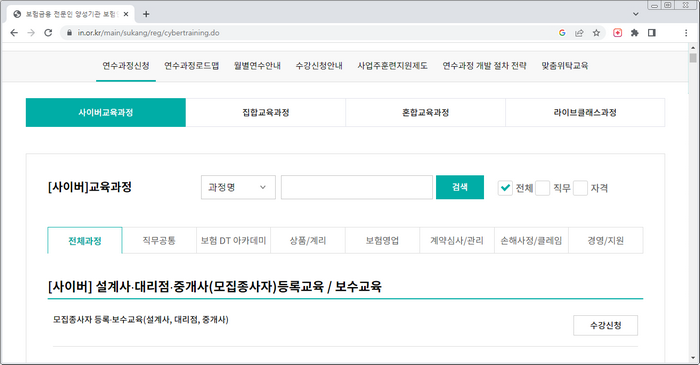700x365 pixels.
Task: Toggle the browser side panel icon
Action: pyautogui.click(x=652, y=33)
